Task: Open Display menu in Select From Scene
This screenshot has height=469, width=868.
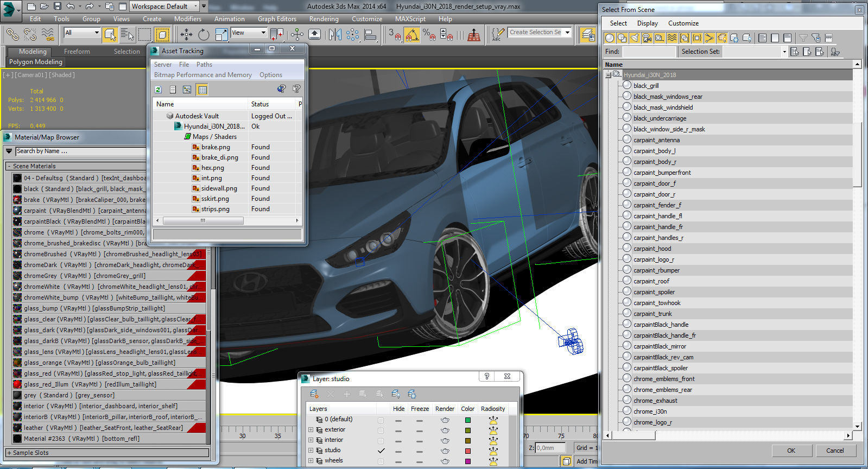Action: click(x=647, y=23)
